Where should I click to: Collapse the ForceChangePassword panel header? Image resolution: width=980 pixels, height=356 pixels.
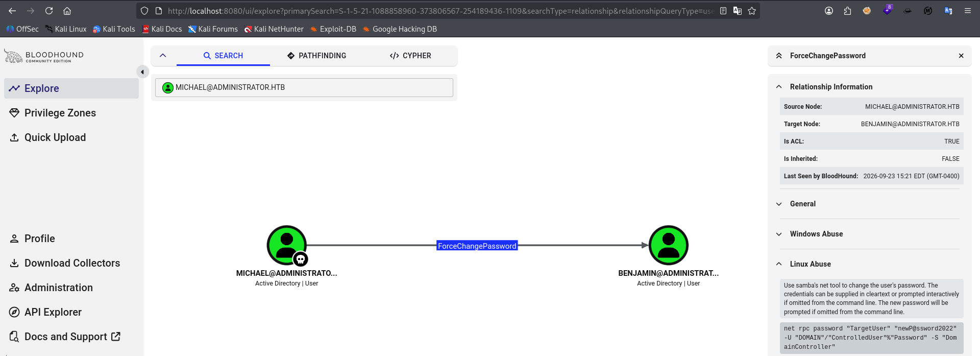pyautogui.click(x=779, y=56)
